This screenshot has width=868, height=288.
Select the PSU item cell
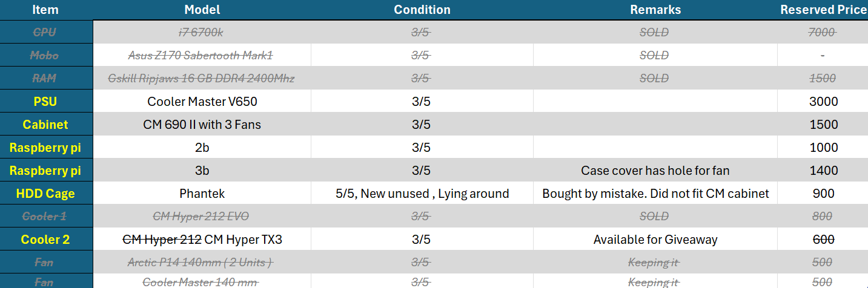[45, 102]
